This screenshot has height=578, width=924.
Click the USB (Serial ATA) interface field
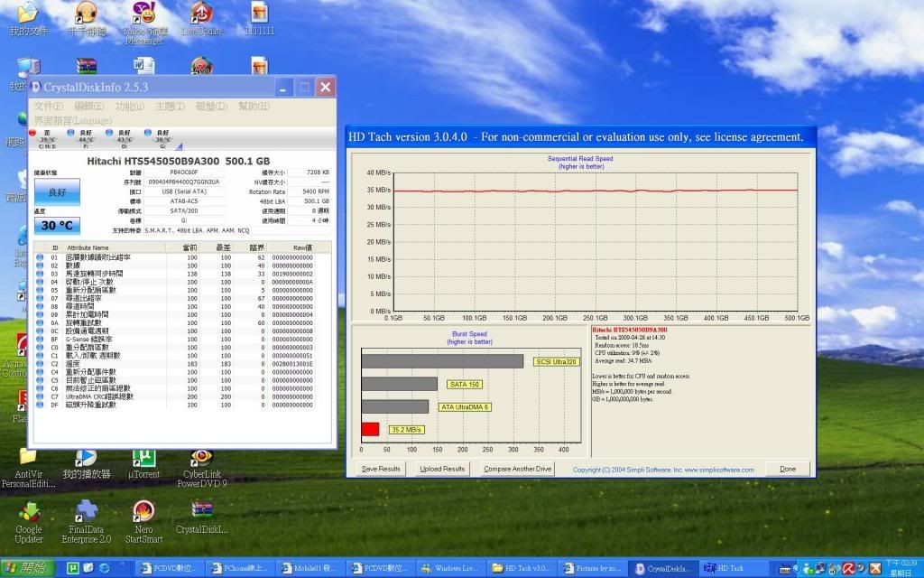click(184, 191)
